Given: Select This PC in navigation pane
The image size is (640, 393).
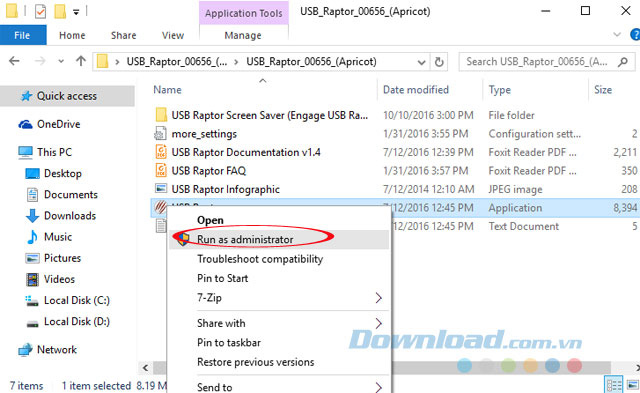Looking at the screenshot, I should click(54, 152).
